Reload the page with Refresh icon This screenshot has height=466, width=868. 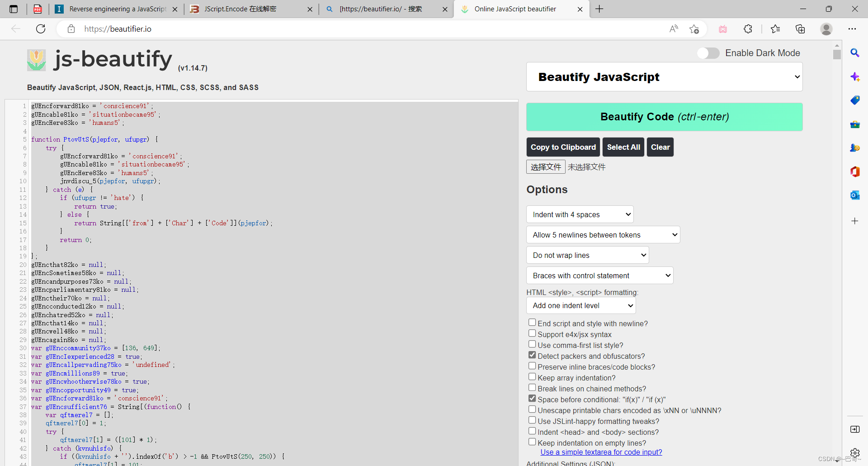41,29
